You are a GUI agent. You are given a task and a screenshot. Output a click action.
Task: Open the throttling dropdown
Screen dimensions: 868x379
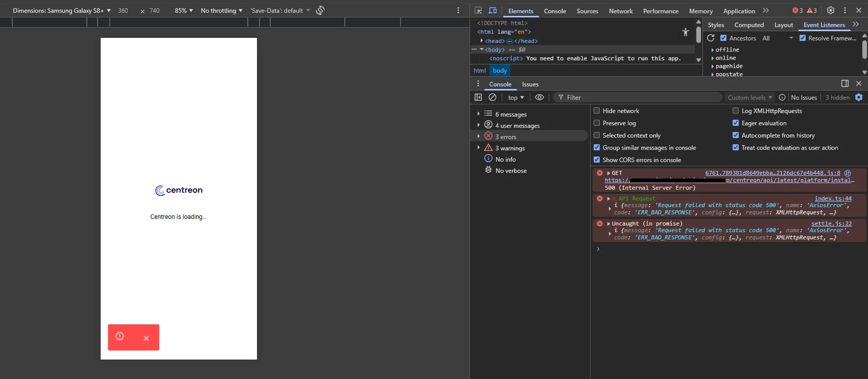click(221, 10)
